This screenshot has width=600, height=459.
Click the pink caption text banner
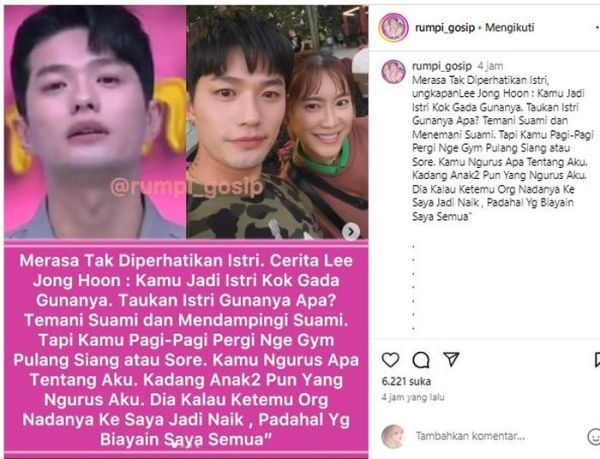pos(186,349)
